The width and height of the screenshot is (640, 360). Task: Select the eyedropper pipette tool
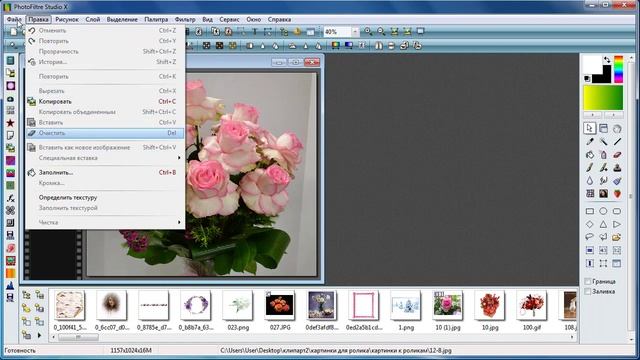click(x=590, y=142)
